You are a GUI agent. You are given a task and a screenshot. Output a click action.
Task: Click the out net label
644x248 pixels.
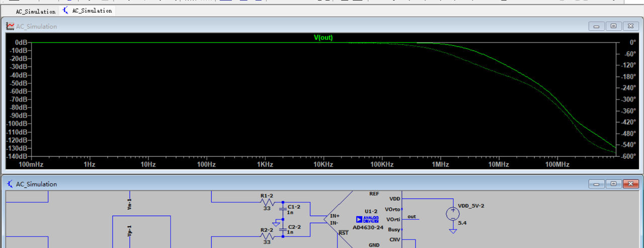pyautogui.click(x=412, y=217)
